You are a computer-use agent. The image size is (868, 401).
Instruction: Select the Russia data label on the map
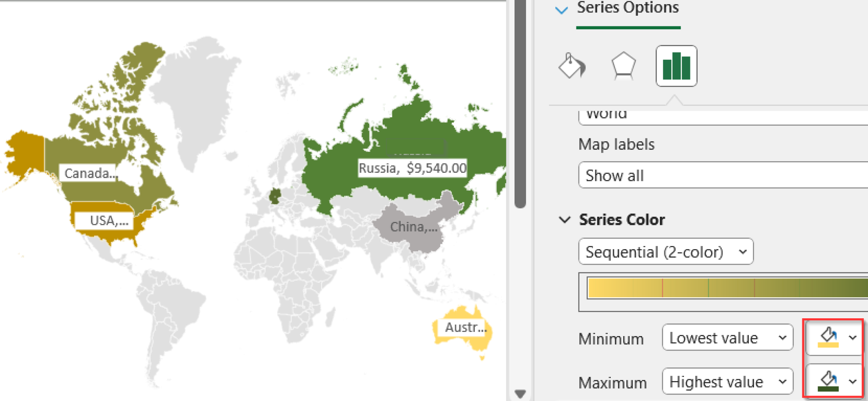pos(412,168)
